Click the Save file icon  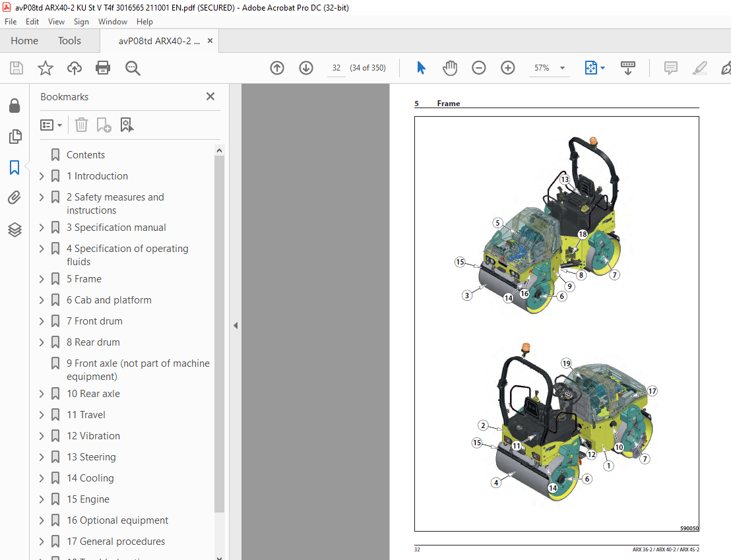[x=16, y=68]
